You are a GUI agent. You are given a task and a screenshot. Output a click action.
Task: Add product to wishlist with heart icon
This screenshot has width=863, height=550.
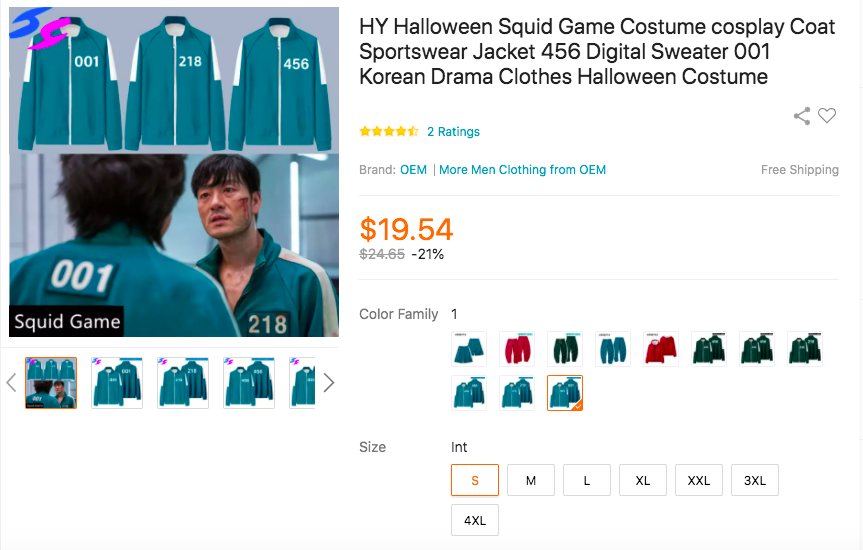(x=827, y=116)
